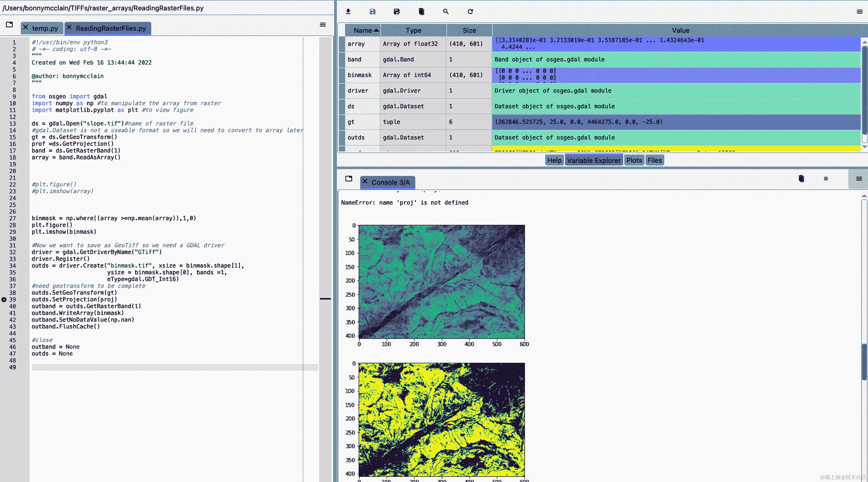868x482 pixels.
Task: Click the save data icon
Action: coord(372,11)
